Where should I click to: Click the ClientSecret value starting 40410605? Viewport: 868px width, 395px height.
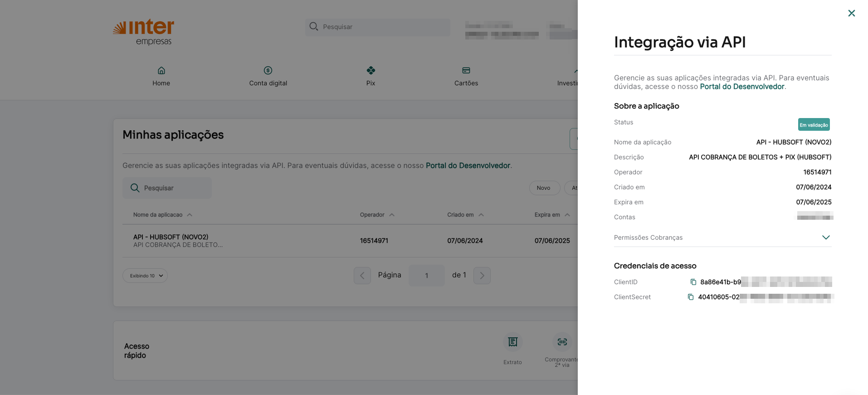click(x=766, y=297)
